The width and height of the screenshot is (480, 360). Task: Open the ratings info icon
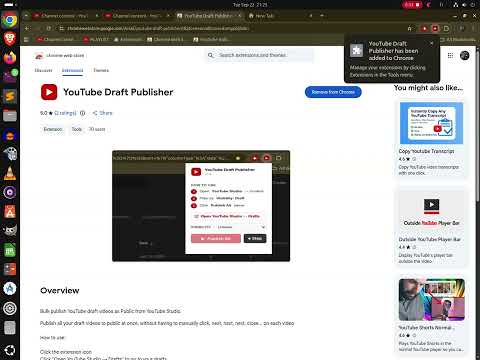(83, 113)
